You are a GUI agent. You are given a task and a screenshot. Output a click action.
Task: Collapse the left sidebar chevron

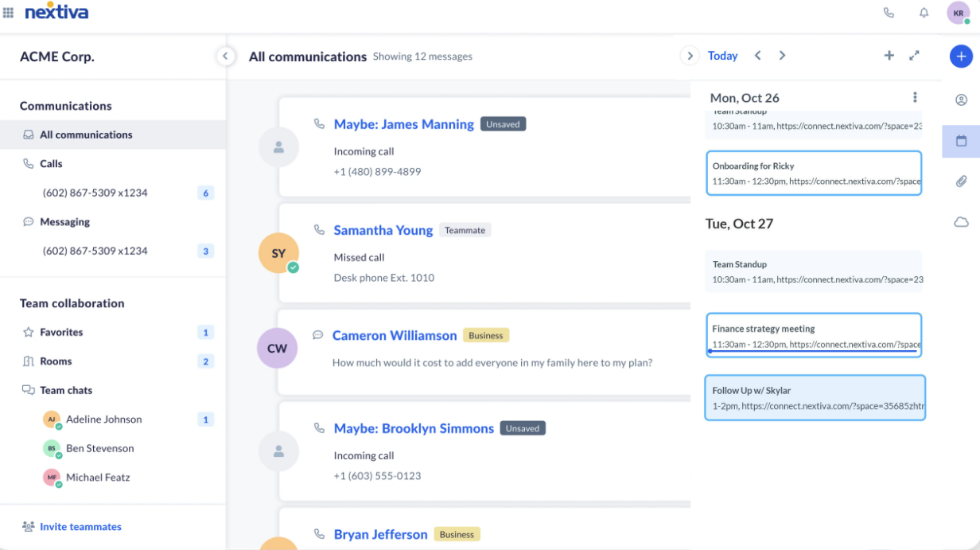click(225, 56)
